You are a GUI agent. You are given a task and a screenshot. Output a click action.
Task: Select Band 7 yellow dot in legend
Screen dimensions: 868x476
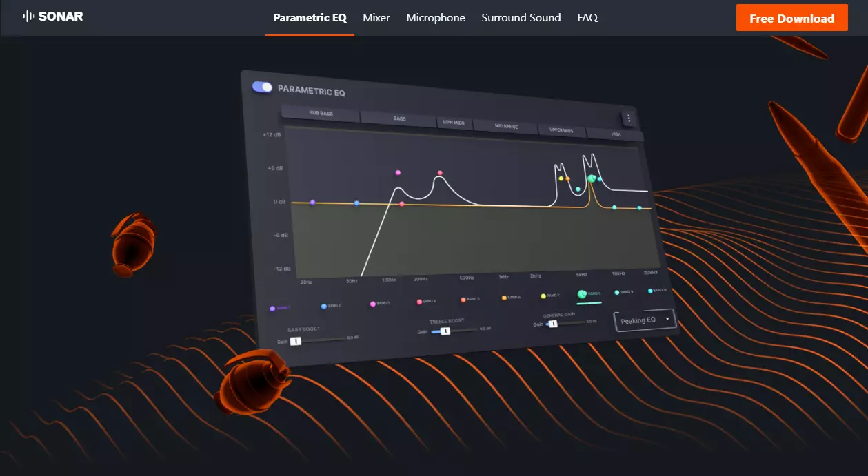[x=543, y=296]
